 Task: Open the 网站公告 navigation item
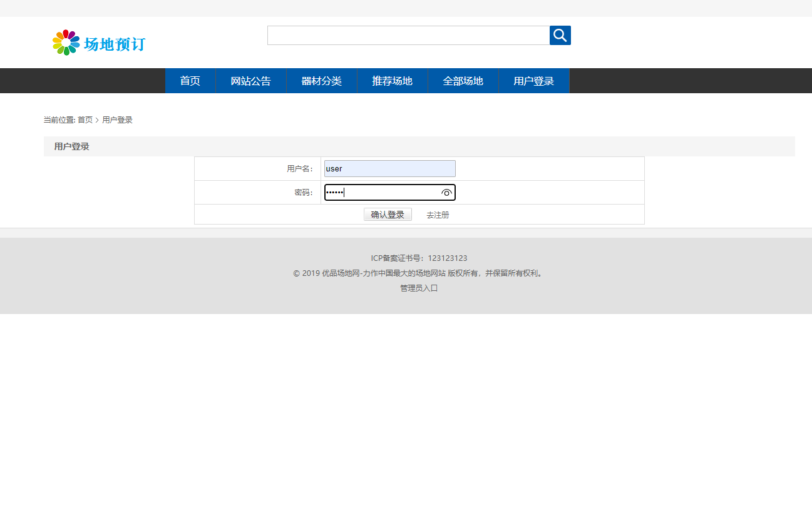pyautogui.click(x=250, y=81)
